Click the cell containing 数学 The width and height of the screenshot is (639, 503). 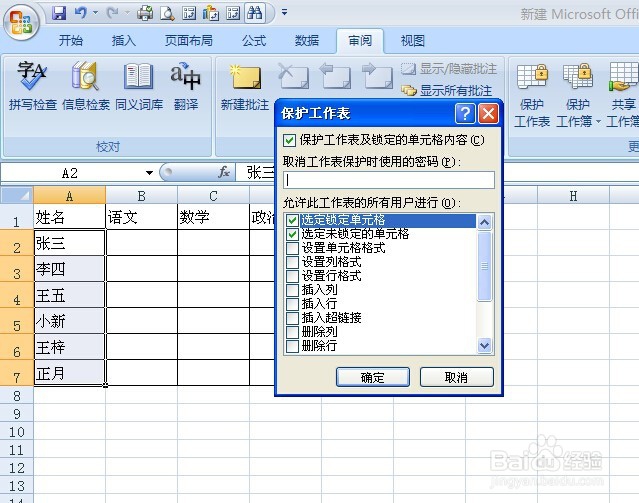click(x=213, y=217)
